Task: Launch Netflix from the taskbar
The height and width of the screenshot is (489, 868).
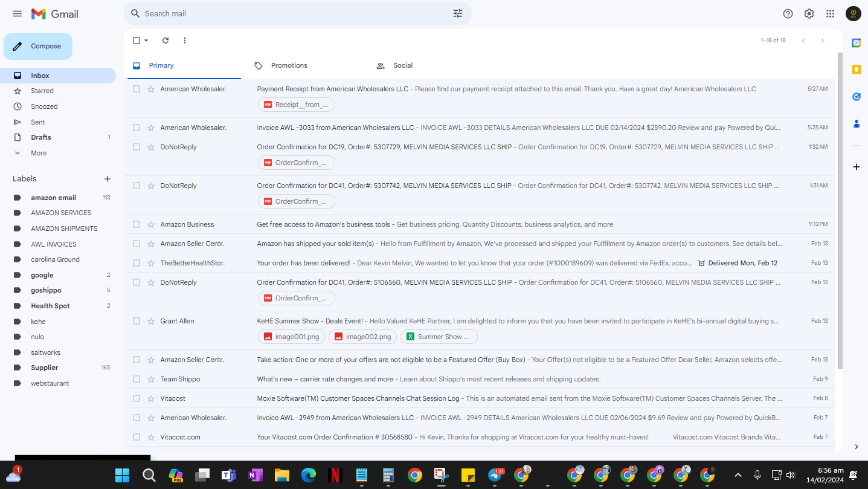Action: 335,475
